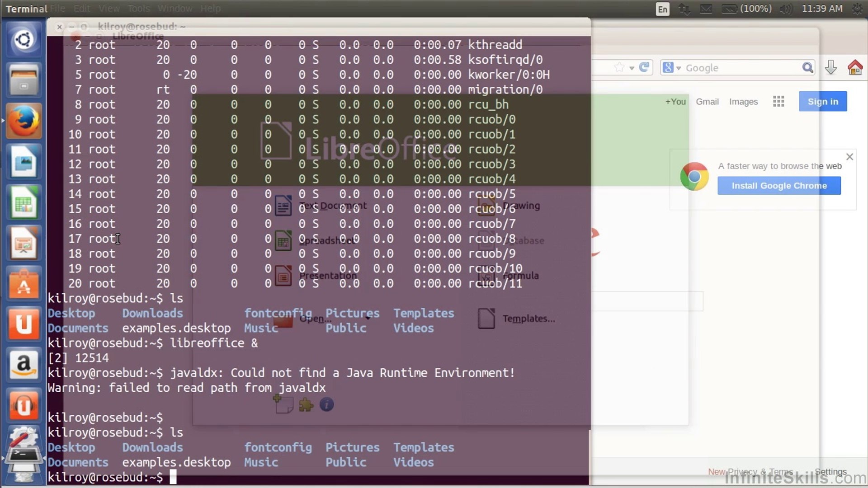Screen dimensions: 868x488
Task: Open Firefox search engine selector dropdown
Action: coord(672,68)
